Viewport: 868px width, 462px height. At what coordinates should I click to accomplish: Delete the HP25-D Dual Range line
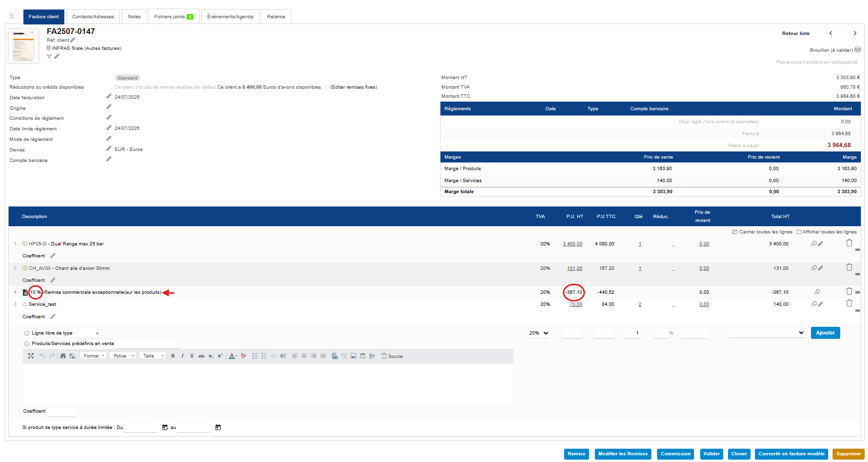click(x=849, y=243)
